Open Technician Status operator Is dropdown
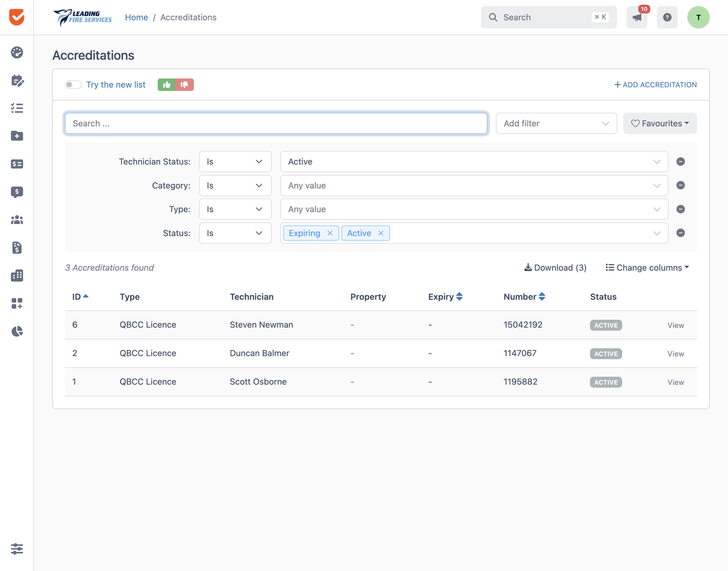The height and width of the screenshot is (571, 728). point(235,162)
